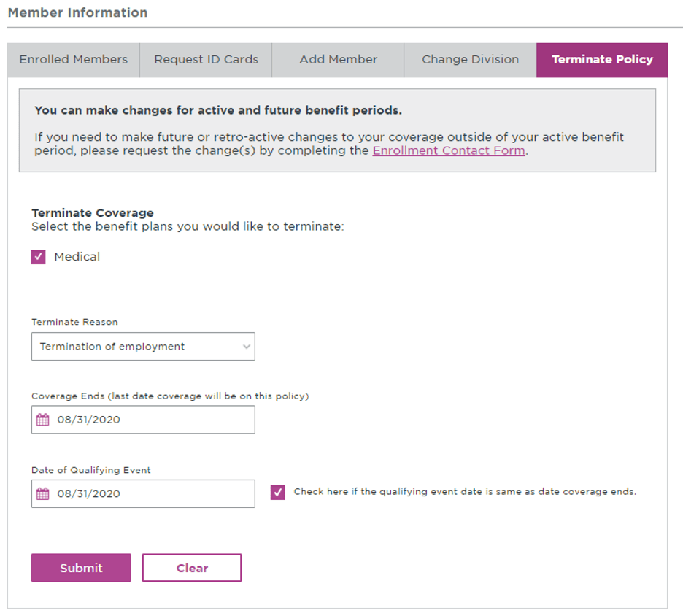Submit the termination request

(x=81, y=568)
